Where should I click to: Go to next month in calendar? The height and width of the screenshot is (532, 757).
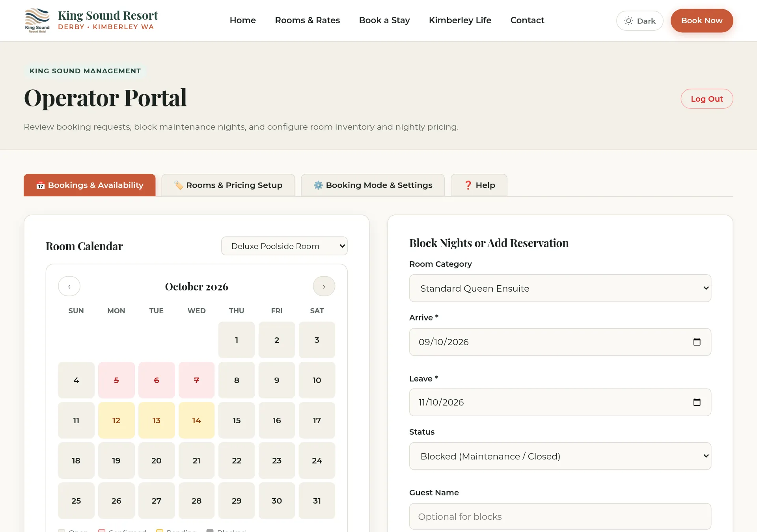coord(324,286)
